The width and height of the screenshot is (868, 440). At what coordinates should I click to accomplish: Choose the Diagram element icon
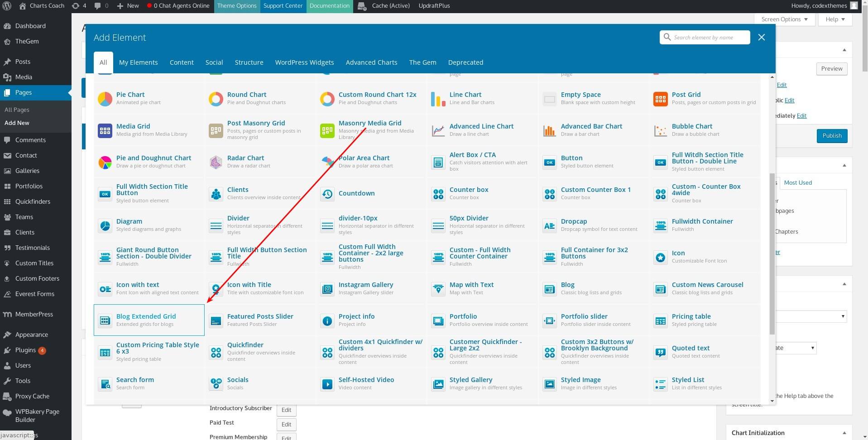105,225
